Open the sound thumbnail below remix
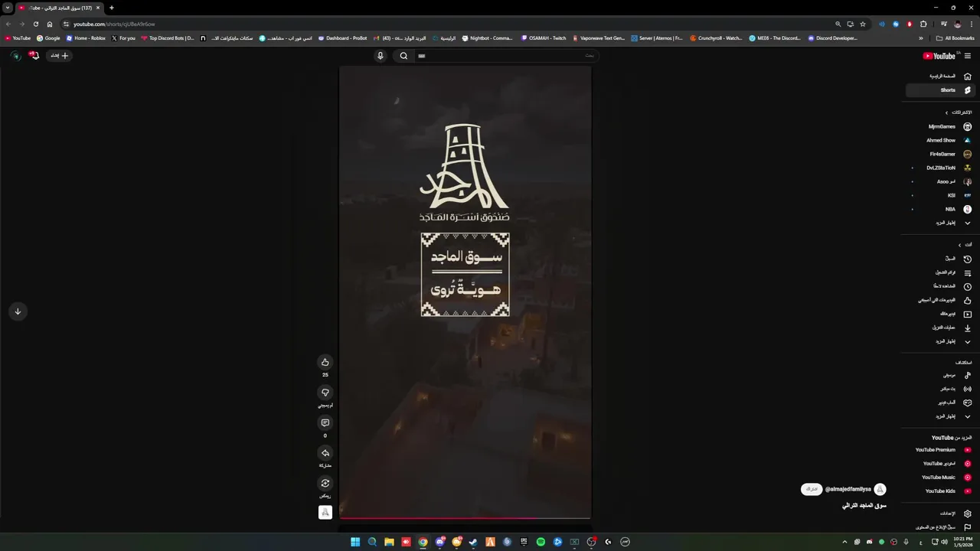The image size is (980, 551). point(325,513)
